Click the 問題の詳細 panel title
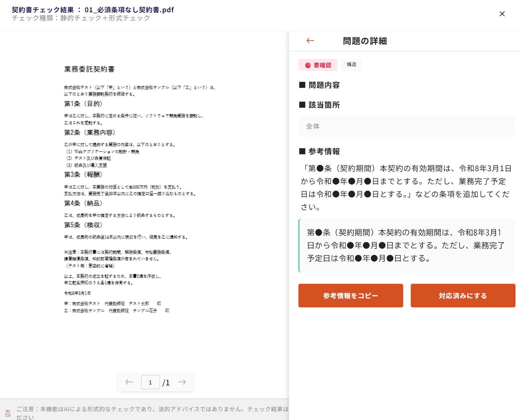 point(365,41)
